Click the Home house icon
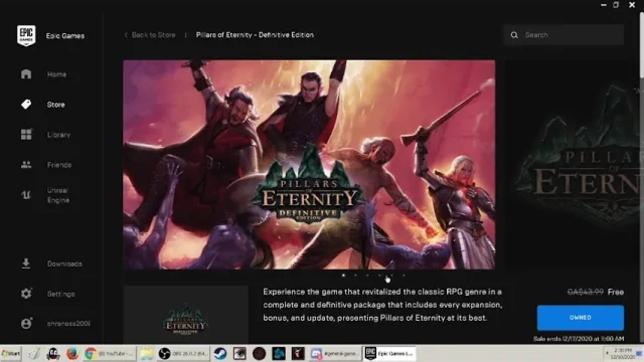This screenshot has height=362, width=644. coord(26,74)
